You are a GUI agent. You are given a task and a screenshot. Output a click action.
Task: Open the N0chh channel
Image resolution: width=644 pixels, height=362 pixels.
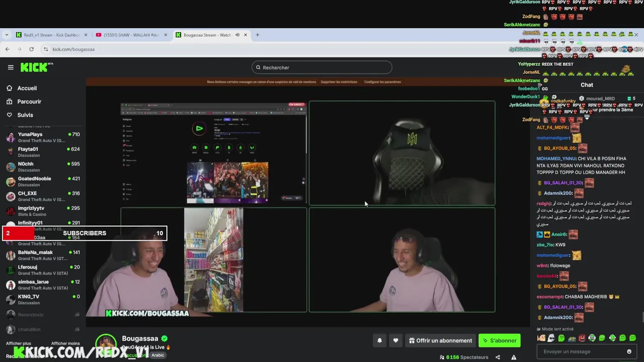click(42, 167)
